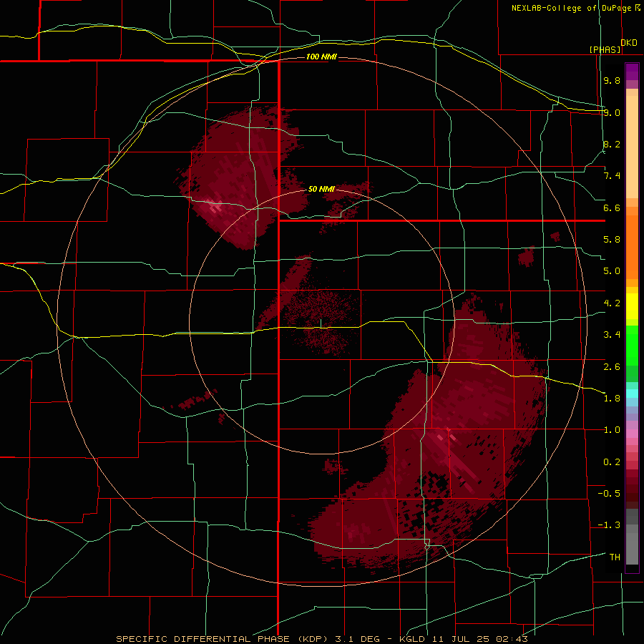This screenshot has height=644, width=644.
Task: Click the radar site marker at map center
Action: [x=321, y=324]
